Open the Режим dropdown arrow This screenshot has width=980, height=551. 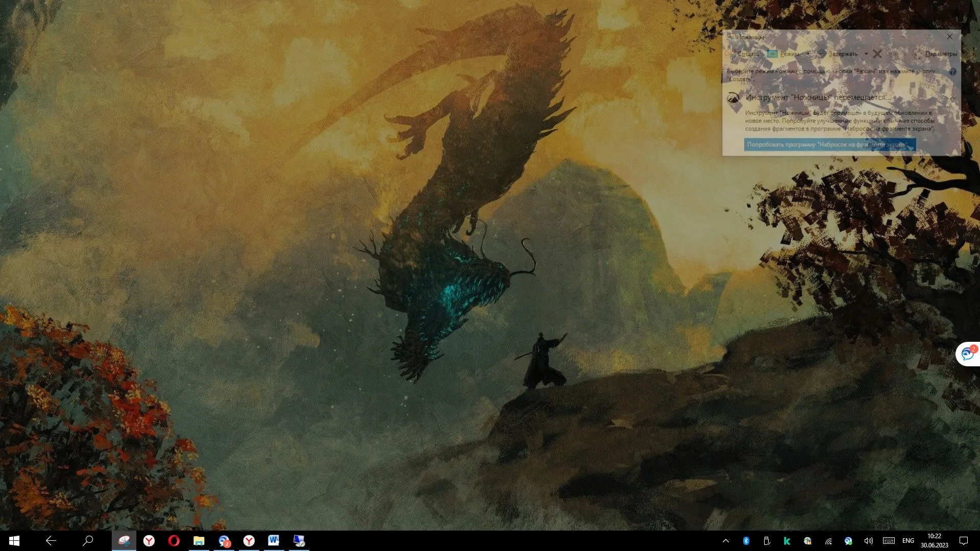tap(807, 54)
